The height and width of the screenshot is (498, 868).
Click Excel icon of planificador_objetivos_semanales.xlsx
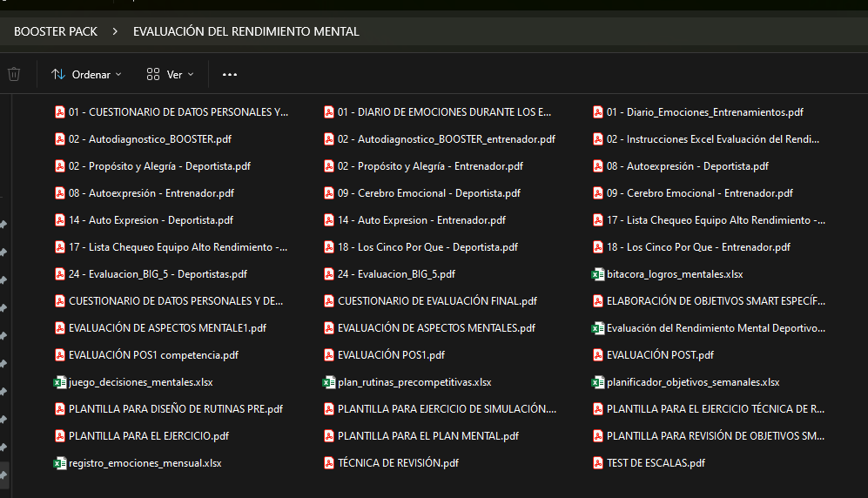598,382
